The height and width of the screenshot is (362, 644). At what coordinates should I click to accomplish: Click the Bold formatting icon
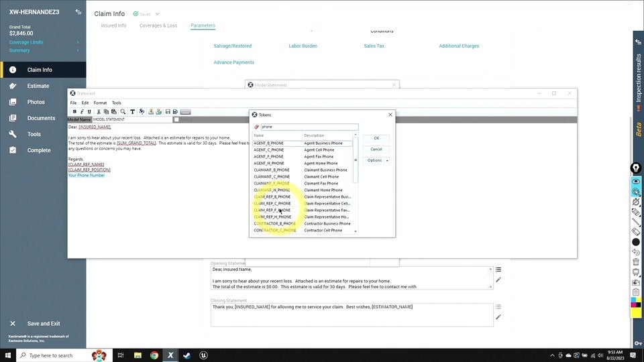[x=74, y=111]
